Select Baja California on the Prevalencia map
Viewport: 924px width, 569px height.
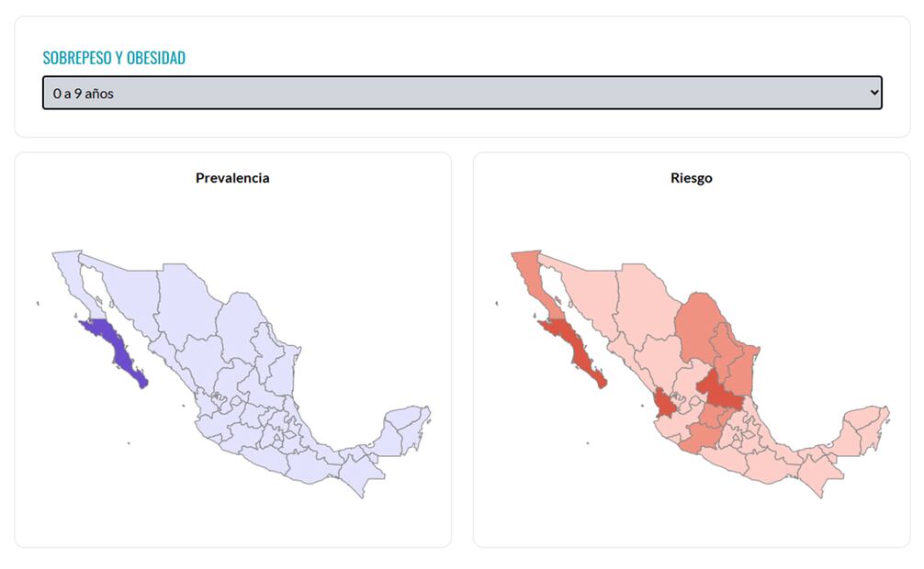point(67,277)
